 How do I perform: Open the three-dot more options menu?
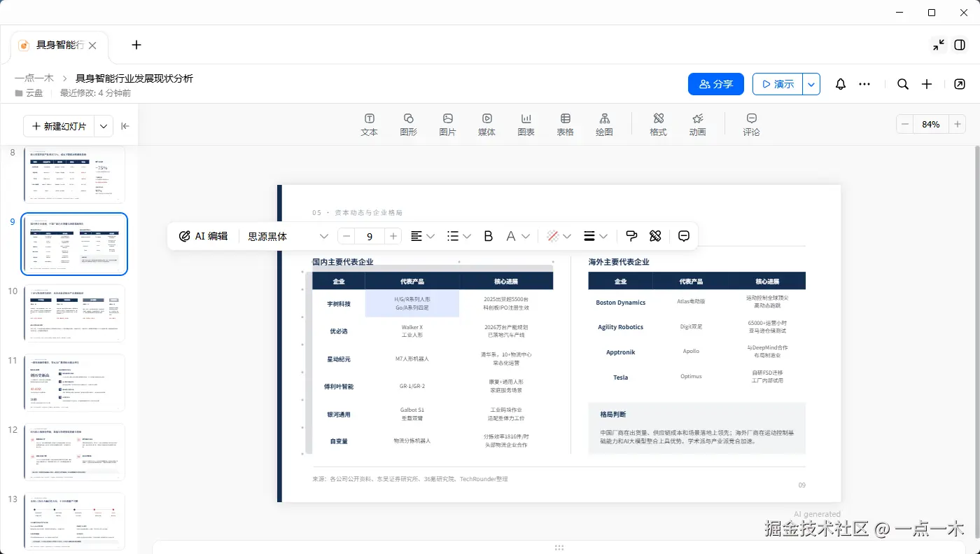tap(864, 84)
